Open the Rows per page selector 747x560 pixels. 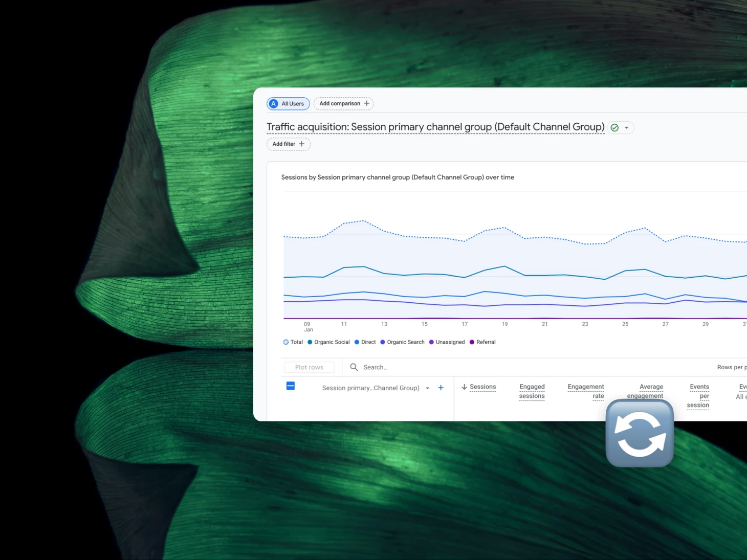732,367
